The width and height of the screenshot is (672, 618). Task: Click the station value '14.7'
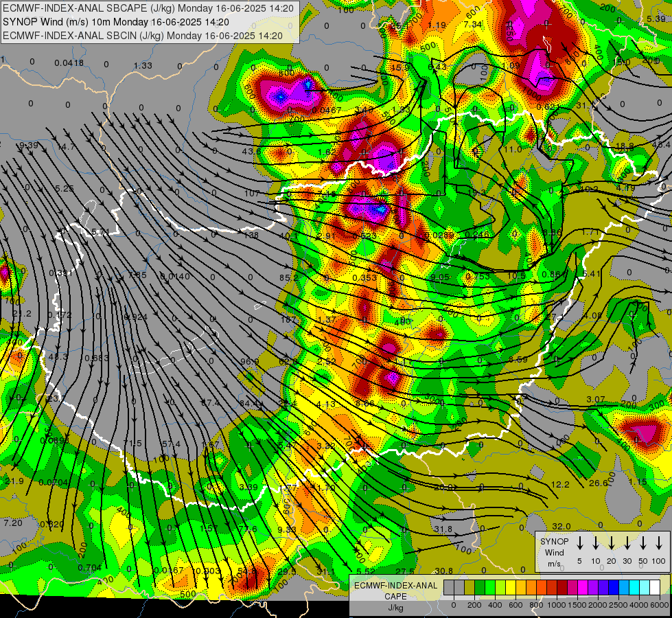click(x=66, y=147)
